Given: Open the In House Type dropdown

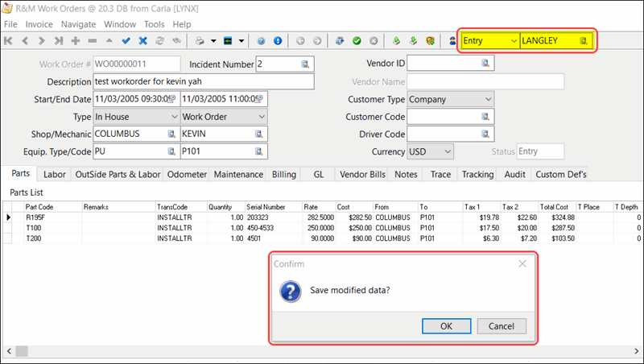Looking at the screenshot, I should (x=173, y=117).
